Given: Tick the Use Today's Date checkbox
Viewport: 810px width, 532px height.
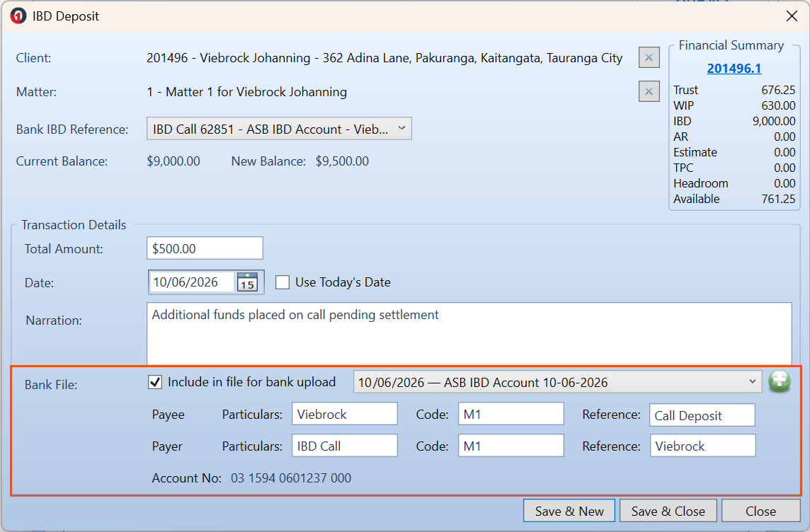Looking at the screenshot, I should pyautogui.click(x=282, y=282).
